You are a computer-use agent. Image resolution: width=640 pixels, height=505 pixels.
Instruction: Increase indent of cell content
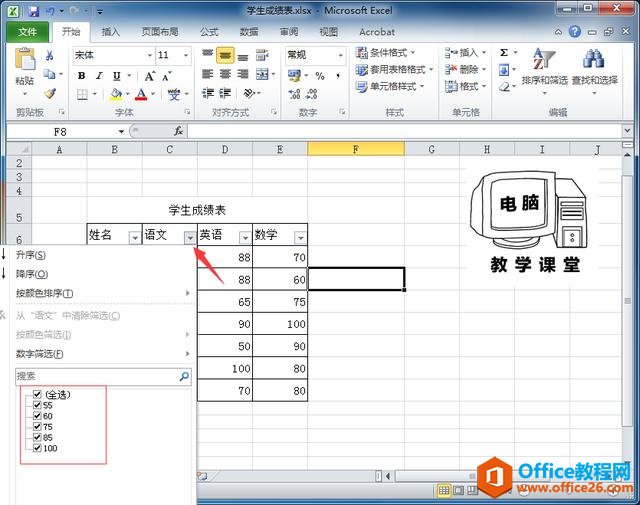[x=225, y=93]
